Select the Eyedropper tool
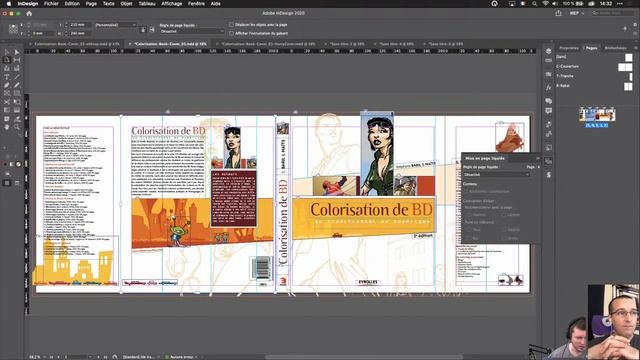 [17, 119]
